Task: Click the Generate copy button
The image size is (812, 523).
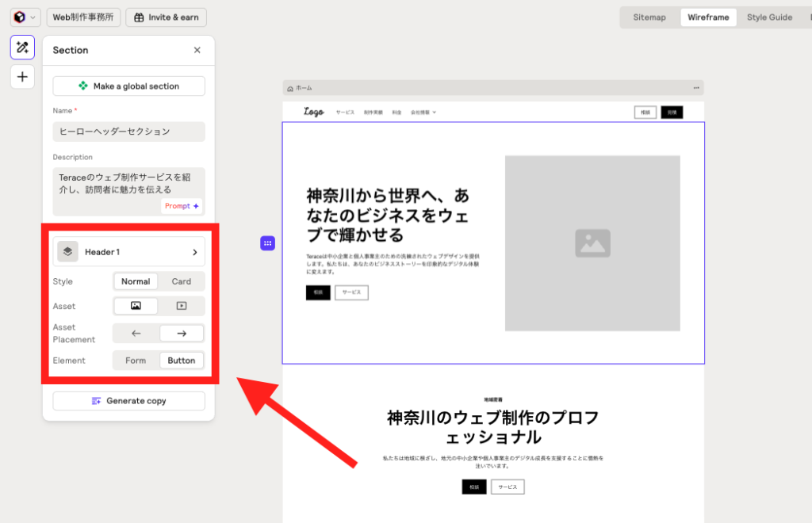Action: pyautogui.click(x=128, y=401)
